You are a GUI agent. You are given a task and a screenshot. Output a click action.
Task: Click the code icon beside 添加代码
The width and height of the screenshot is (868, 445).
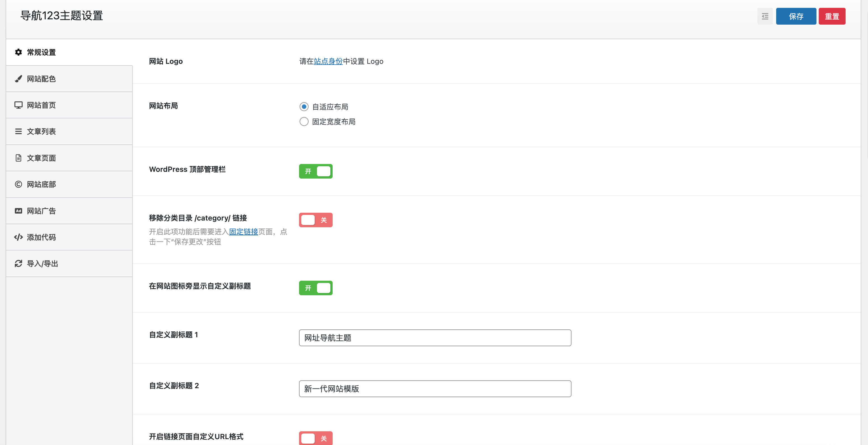click(x=18, y=237)
